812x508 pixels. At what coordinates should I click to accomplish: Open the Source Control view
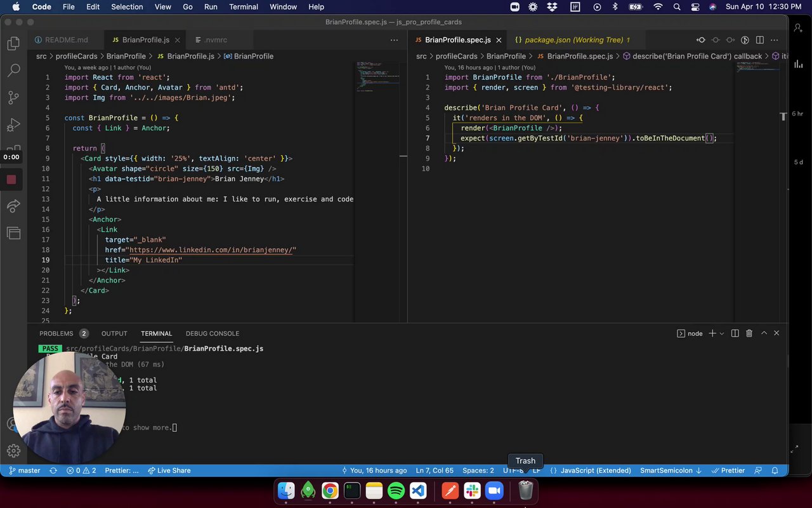coord(13,98)
